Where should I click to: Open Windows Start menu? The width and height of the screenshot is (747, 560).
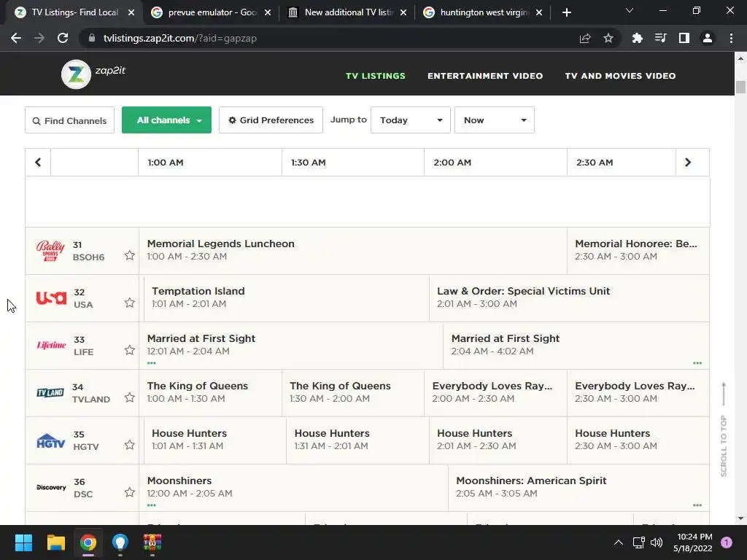23,542
